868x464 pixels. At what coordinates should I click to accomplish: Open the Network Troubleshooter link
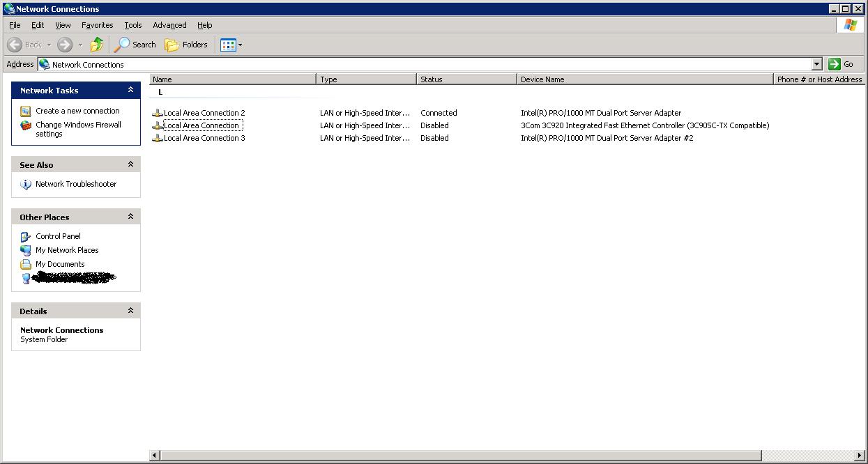76,184
